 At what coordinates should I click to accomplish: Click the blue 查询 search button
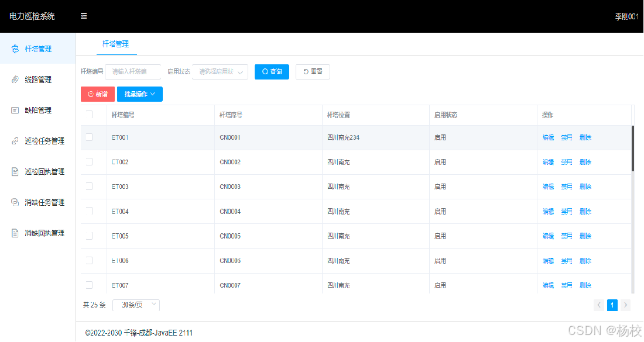coord(272,72)
